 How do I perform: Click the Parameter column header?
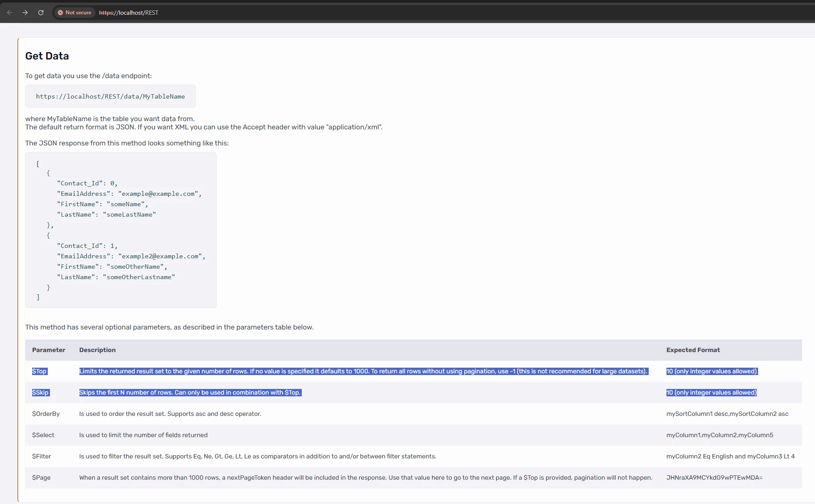click(x=49, y=350)
